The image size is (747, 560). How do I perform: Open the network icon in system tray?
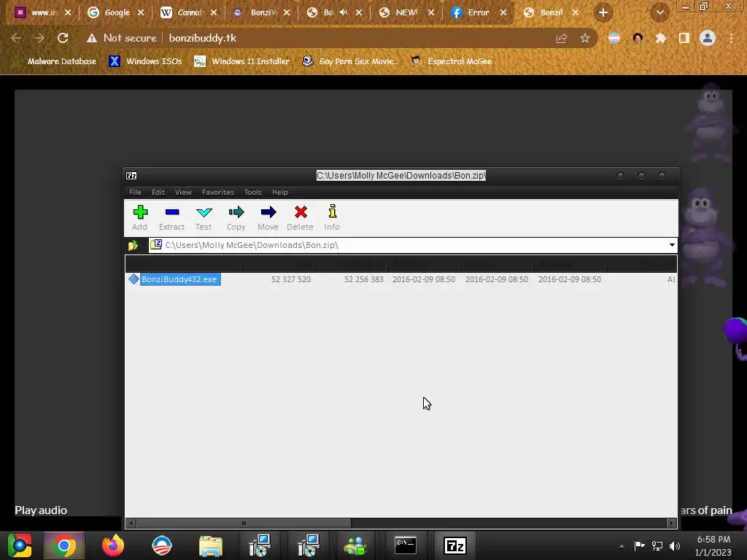tap(657, 546)
